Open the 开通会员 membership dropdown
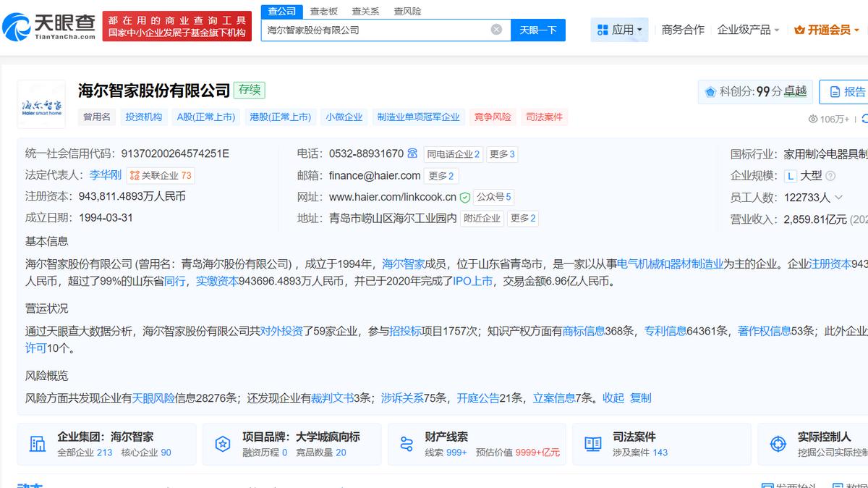 [826, 30]
